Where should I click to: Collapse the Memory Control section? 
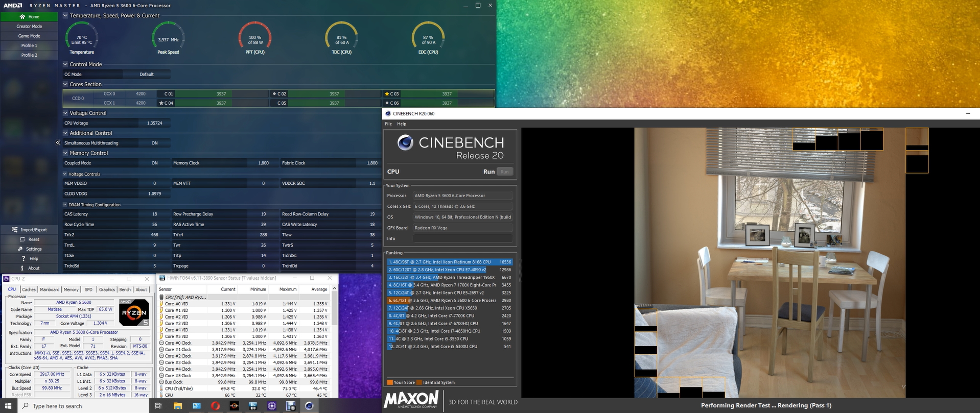pyautogui.click(x=65, y=153)
